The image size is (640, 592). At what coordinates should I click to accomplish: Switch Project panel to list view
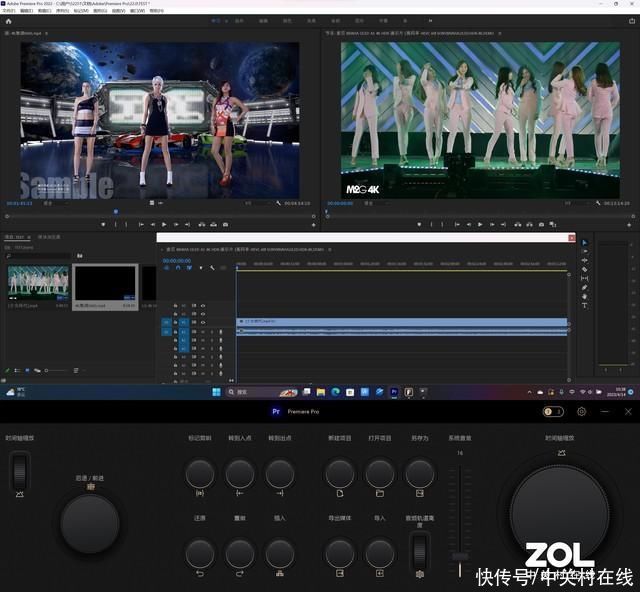click(x=17, y=370)
